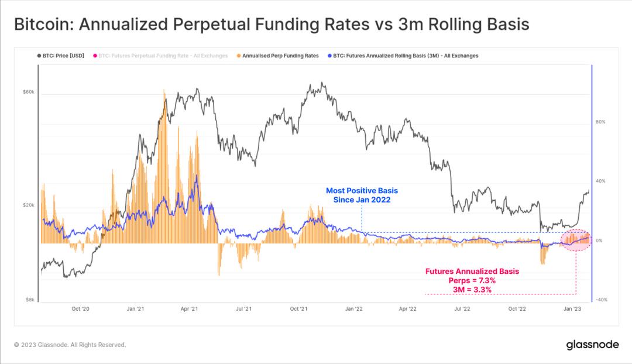The image size is (632, 364).
Task: Click the blue Rolling Basis legend dot
Action: (329, 56)
